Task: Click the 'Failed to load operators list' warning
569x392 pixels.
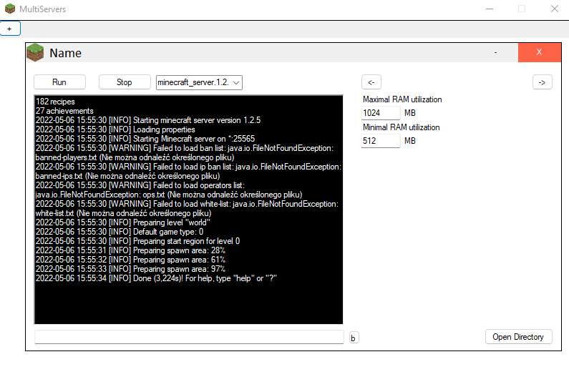Action: (x=169, y=190)
